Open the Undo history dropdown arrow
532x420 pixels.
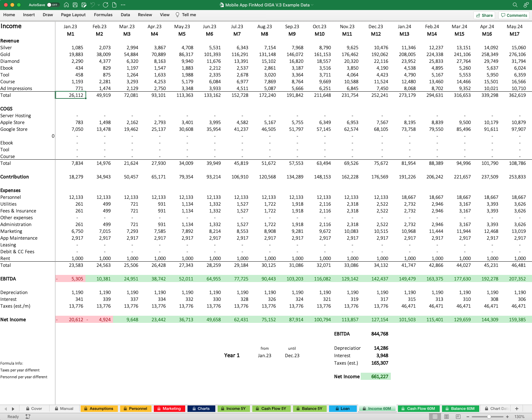[x=98, y=5]
